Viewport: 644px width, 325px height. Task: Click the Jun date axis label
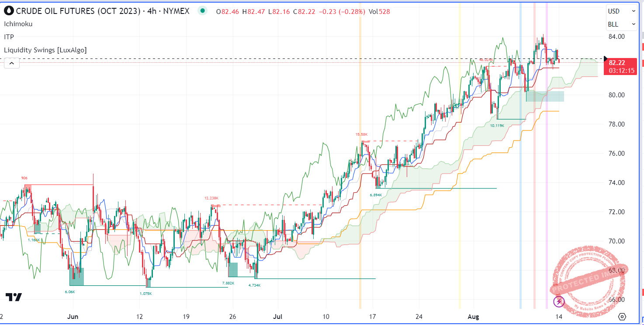(73, 316)
